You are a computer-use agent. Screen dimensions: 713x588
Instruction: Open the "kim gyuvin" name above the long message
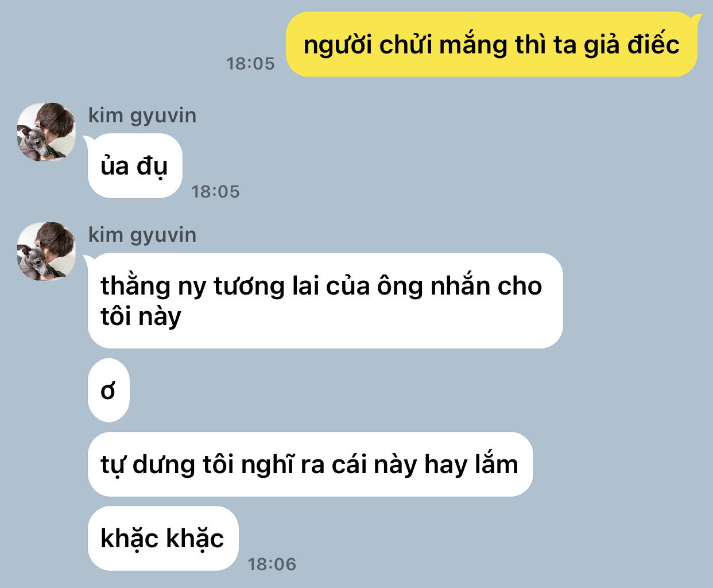[x=142, y=235]
